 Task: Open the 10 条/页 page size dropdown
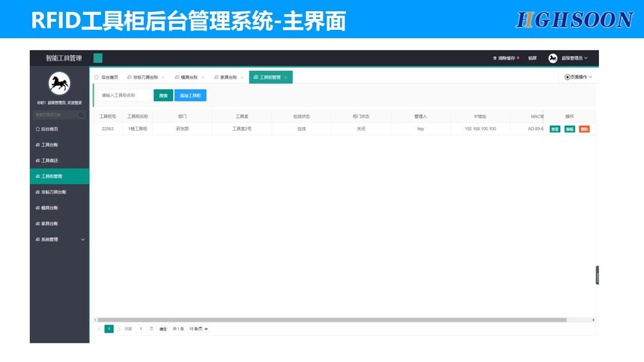point(198,329)
